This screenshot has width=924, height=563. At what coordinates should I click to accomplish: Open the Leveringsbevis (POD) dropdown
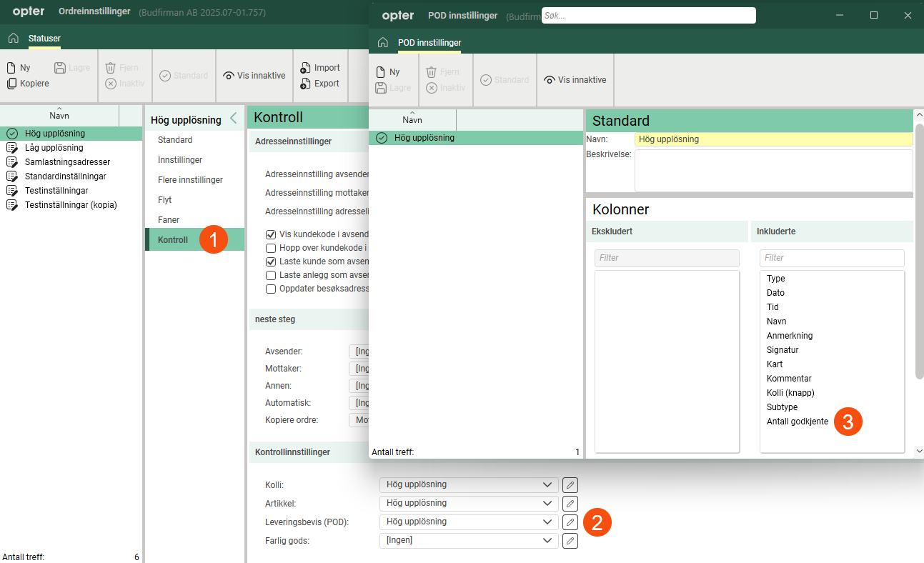click(x=547, y=522)
